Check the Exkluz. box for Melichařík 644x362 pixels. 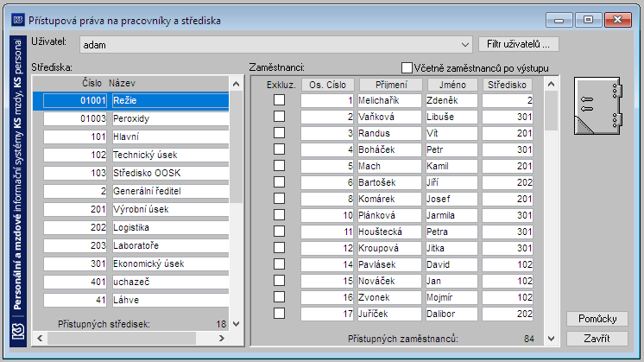coord(280,100)
